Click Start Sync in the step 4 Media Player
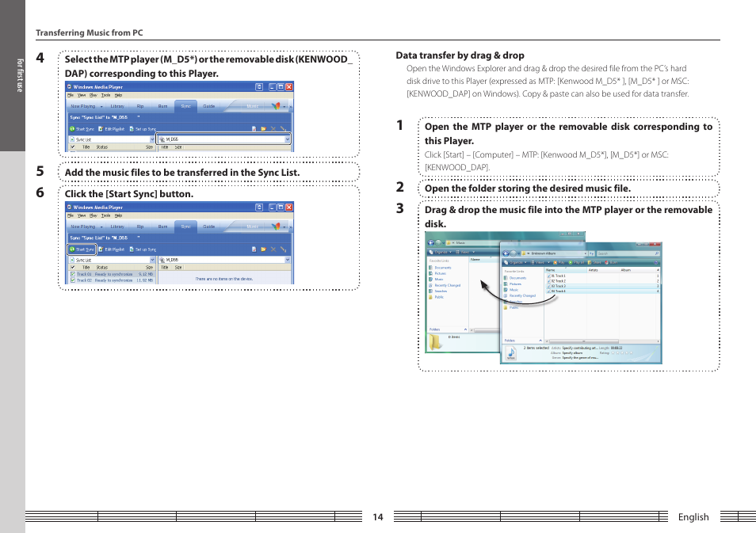 click(82, 128)
